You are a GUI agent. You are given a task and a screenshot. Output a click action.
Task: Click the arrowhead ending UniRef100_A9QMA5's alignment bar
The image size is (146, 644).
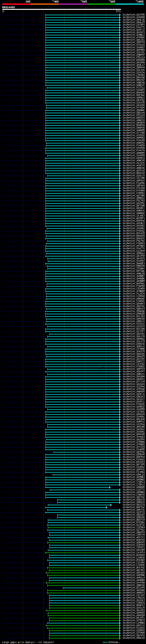click(110, 487)
